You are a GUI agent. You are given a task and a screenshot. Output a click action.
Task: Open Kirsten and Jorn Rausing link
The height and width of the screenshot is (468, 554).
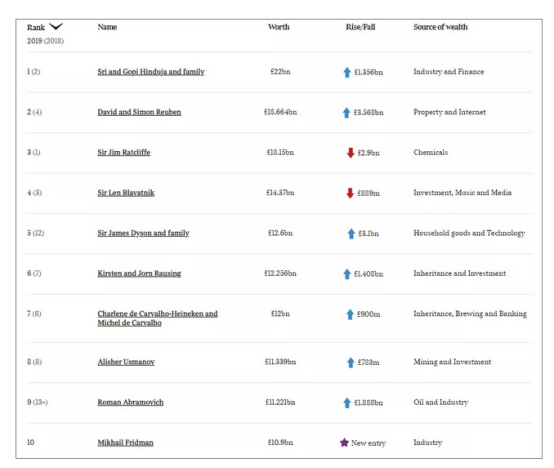pyautogui.click(x=139, y=273)
